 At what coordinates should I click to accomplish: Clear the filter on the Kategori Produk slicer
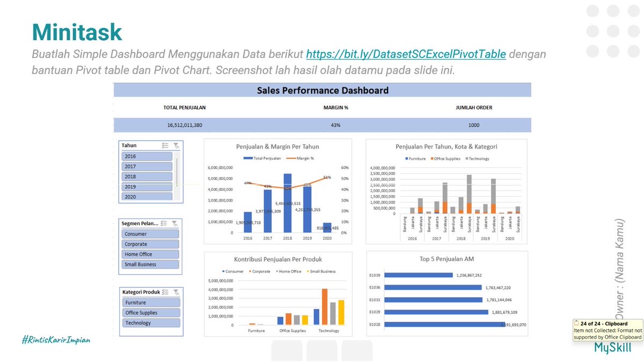coord(177,292)
